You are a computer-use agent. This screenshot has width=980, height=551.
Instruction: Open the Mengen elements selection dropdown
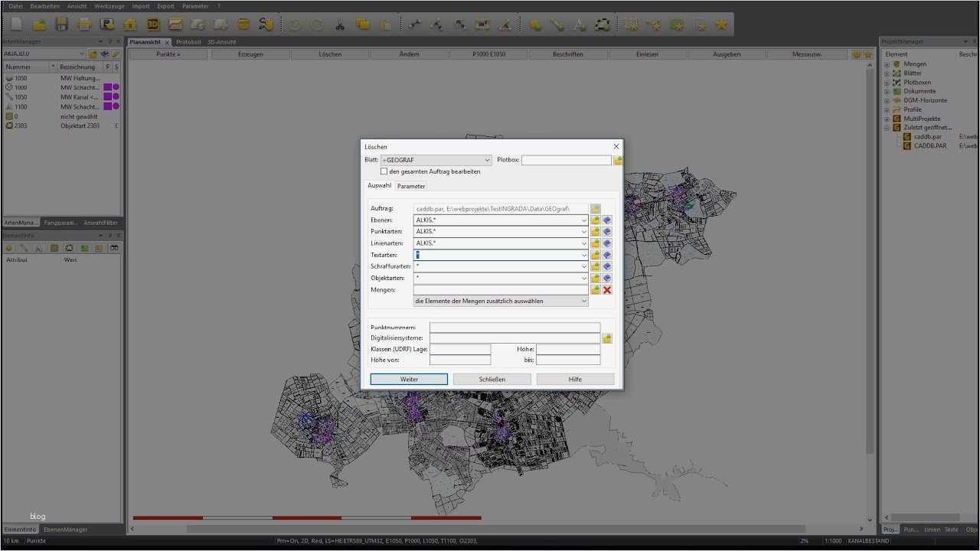click(x=584, y=301)
